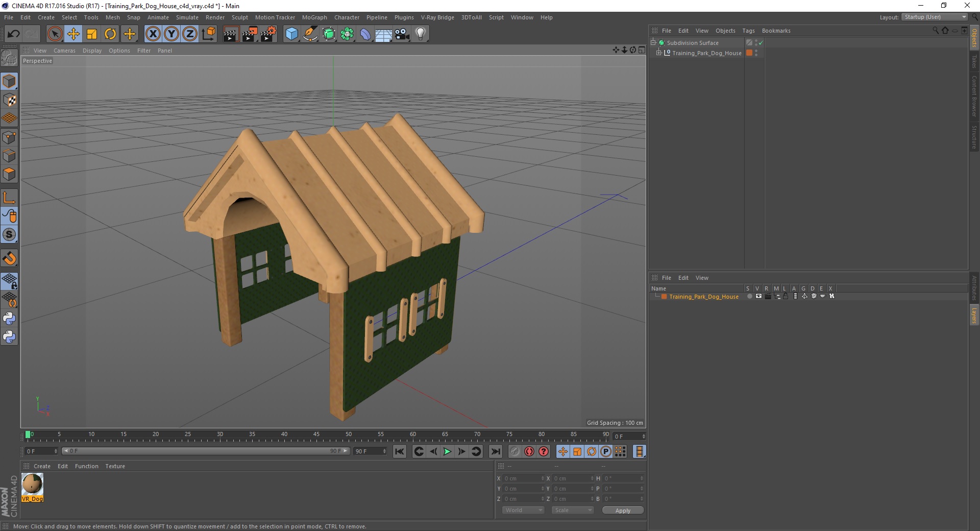Expand Training_Park_Dog_House object hierarchy
The width and height of the screenshot is (980, 531).
click(x=658, y=53)
